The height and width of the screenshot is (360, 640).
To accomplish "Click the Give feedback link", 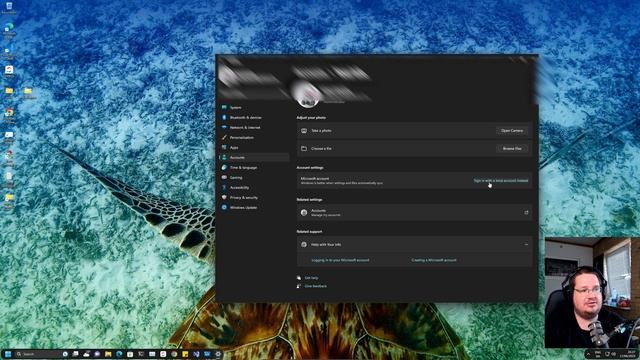I will coord(315,286).
